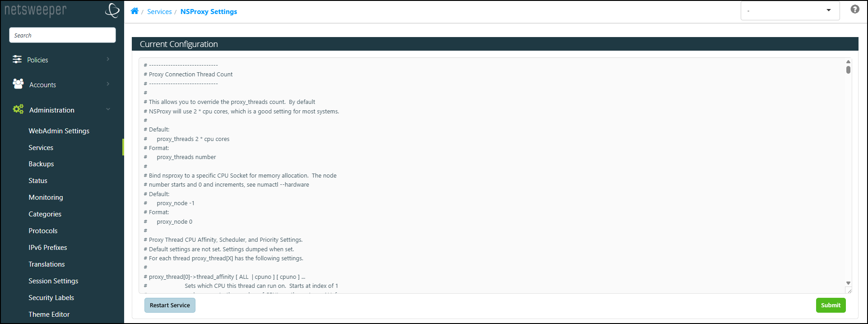Click the Netsweeper swirl logo
The height and width of the screenshot is (324, 868).
(x=112, y=10)
